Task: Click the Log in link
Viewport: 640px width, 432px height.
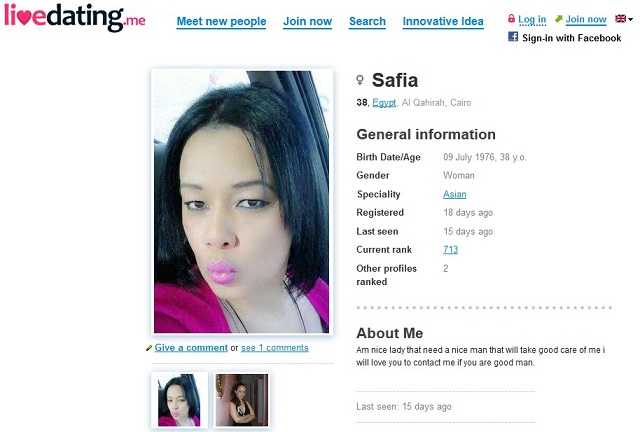Action: (532, 19)
